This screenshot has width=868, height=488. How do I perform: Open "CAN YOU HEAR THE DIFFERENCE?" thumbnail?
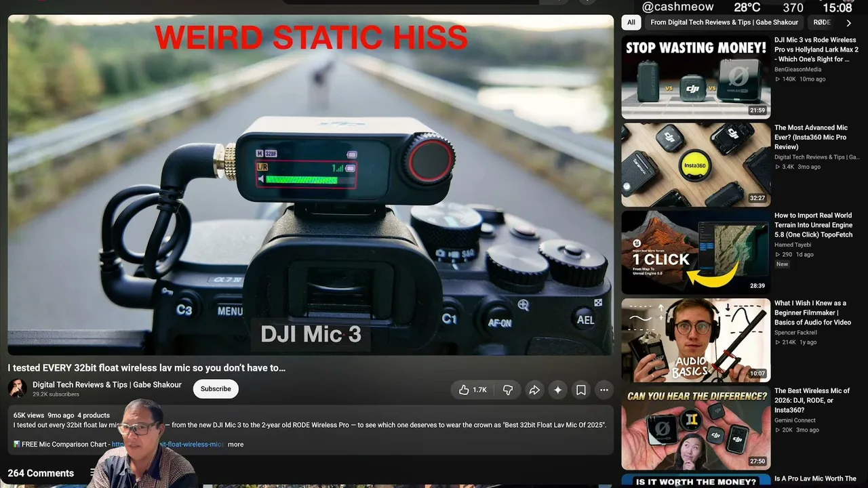point(696,428)
